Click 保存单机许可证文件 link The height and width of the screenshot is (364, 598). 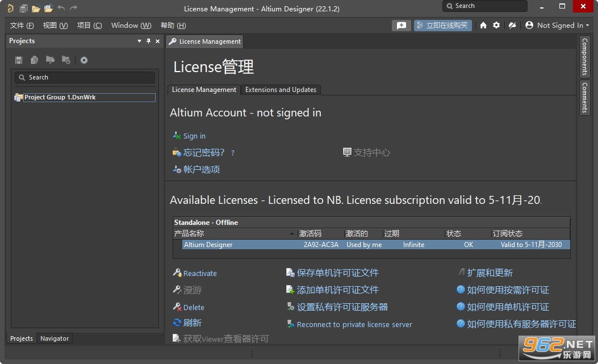[337, 273]
